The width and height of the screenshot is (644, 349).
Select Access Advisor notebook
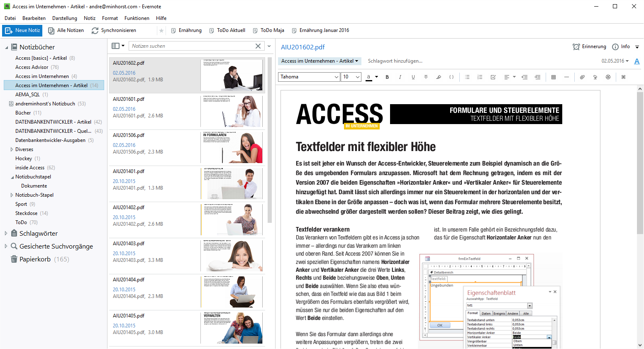pos(37,67)
